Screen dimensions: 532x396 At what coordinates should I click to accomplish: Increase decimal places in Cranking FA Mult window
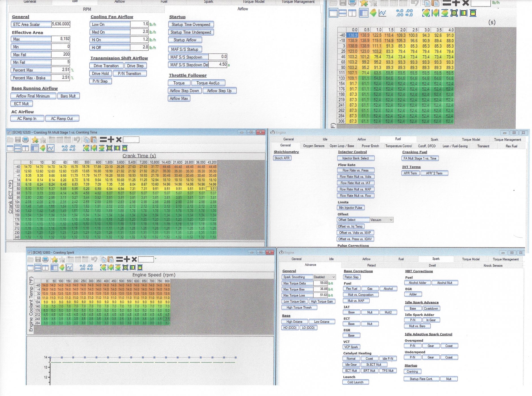tap(64, 148)
